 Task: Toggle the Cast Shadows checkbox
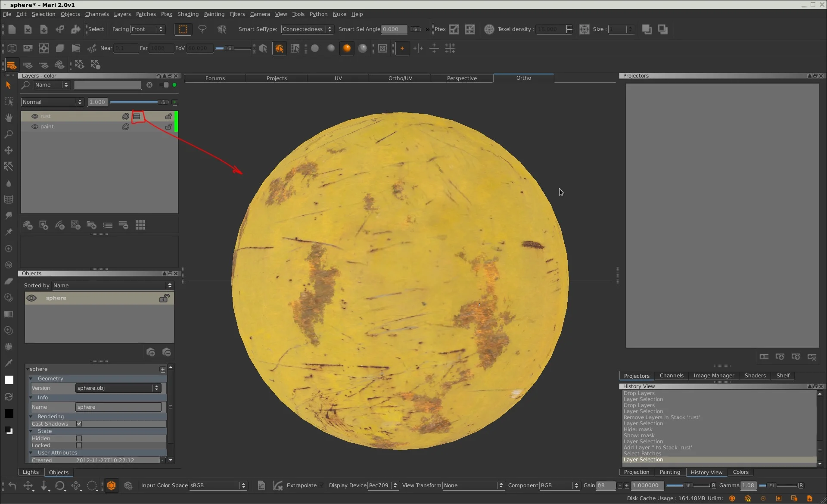[x=79, y=424]
